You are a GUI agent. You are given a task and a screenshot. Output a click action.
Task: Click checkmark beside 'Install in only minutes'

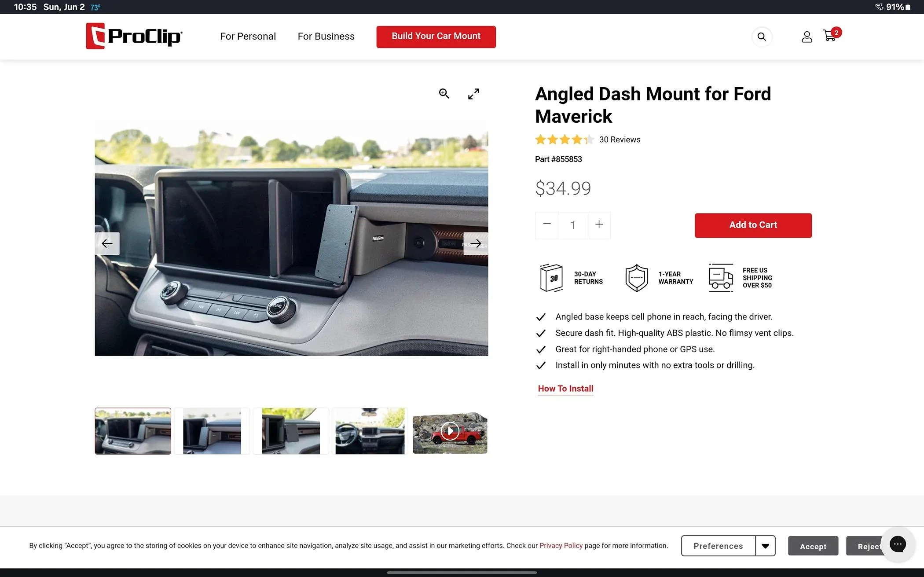(541, 365)
